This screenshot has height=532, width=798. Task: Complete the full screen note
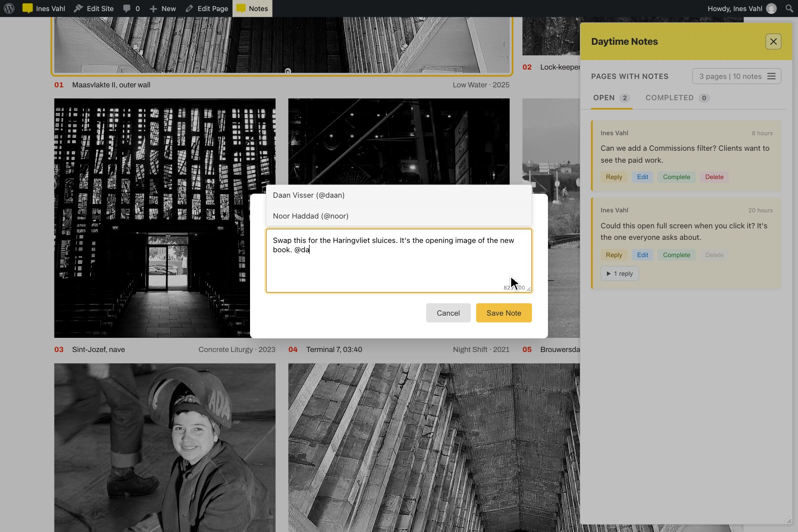pos(677,255)
